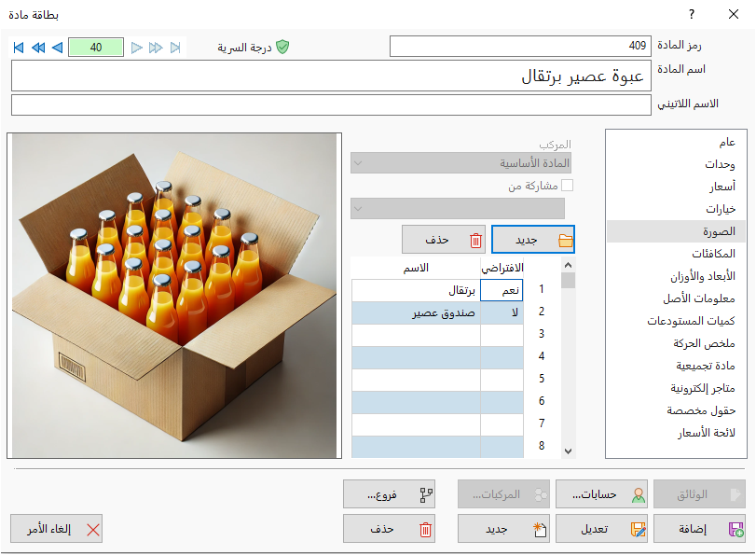Select the صندوق عصير name cell
Viewport: 756px width, 555px height.
tap(416, 312)
